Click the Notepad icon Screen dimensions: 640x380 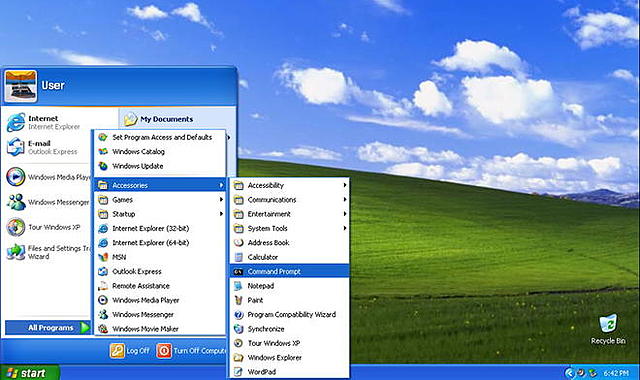pos(238,286)
